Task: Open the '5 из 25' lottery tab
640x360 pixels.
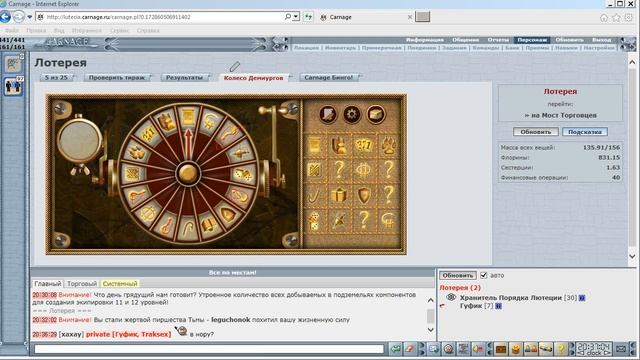Action: tap(56, 77)
